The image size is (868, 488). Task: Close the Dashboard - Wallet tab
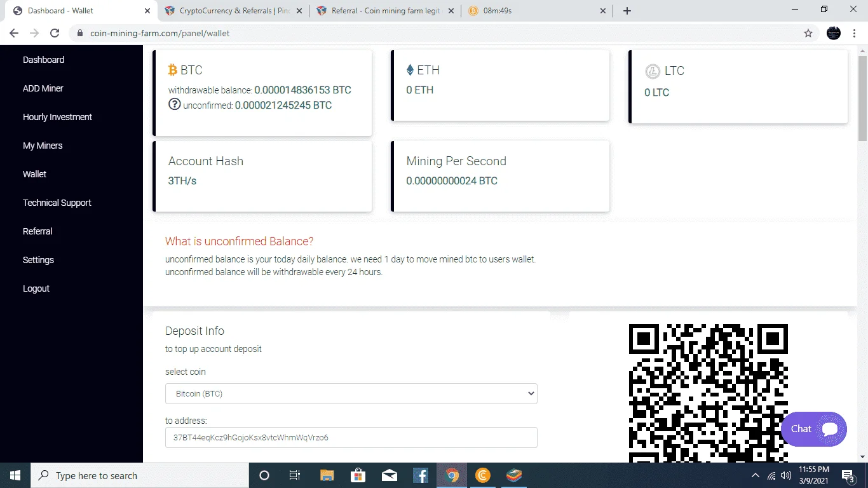(x=147, y=11)
